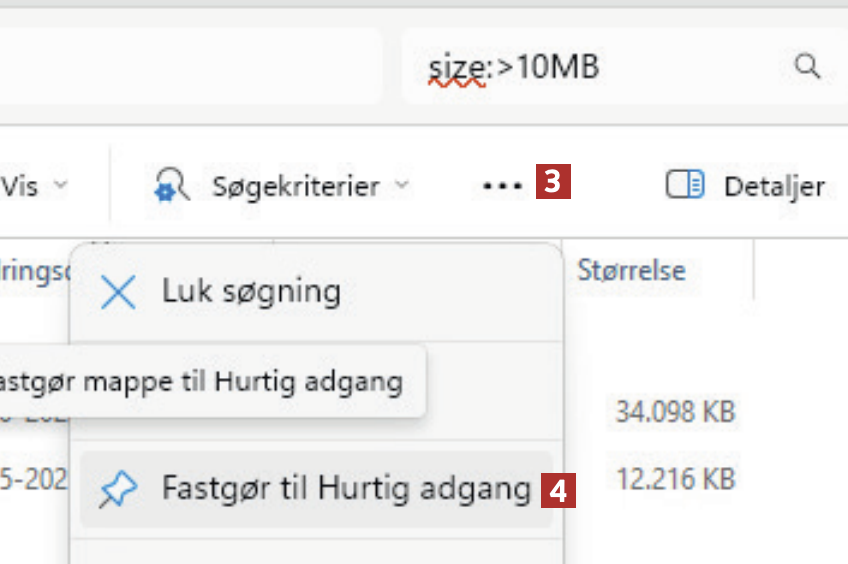This screenshot has width=848, height=564.
Task: Click the Detaljer pane icon
Action: [685, 186]
